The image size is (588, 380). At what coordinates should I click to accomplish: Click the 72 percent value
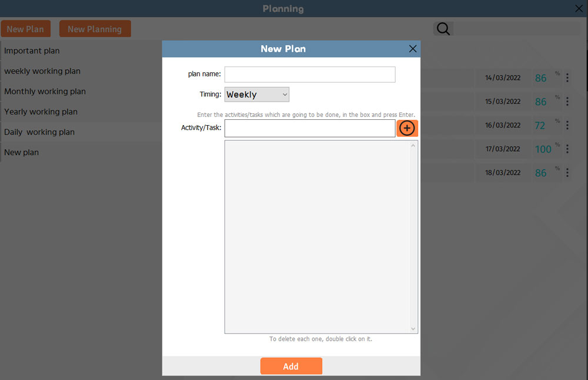click(x=540, y=126)
